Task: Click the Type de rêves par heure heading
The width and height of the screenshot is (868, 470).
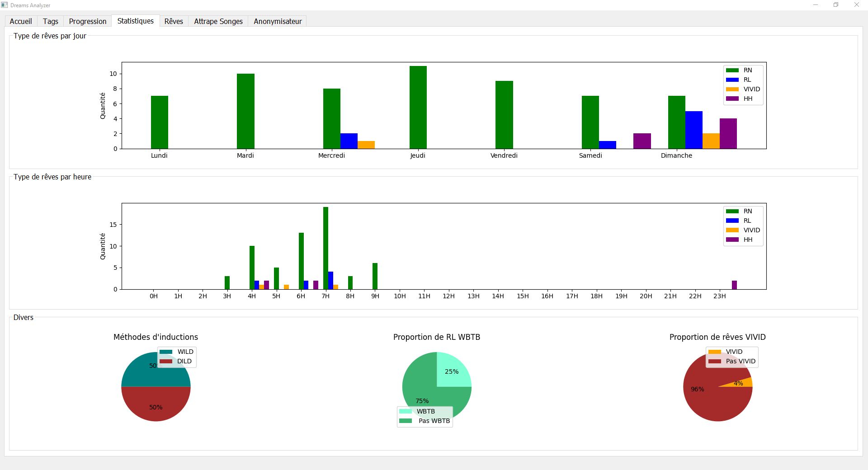Action: click(x=52, y=177)
